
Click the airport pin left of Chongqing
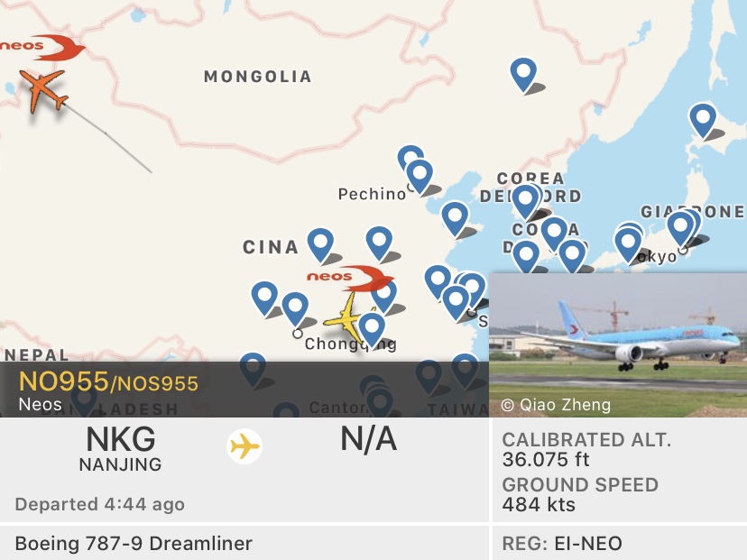click(x=295, y=308)
